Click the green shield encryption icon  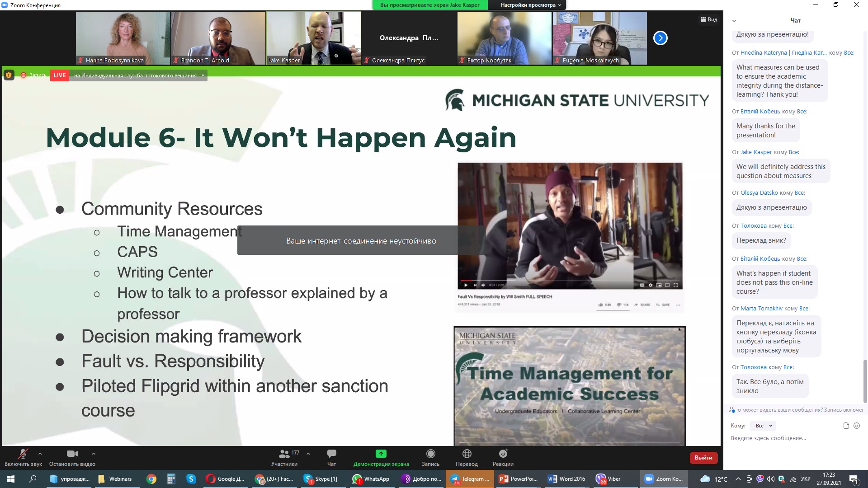pyautogui.click(x=9, y=75)
